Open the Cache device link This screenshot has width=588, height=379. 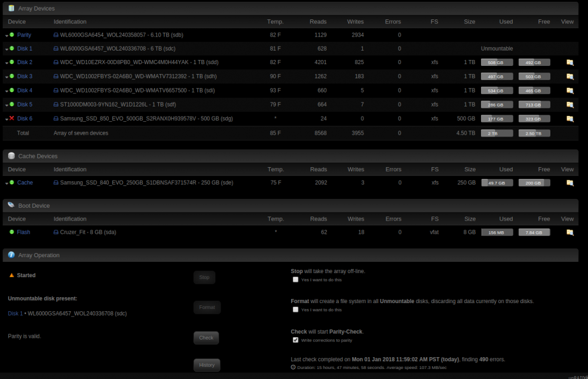25,183
